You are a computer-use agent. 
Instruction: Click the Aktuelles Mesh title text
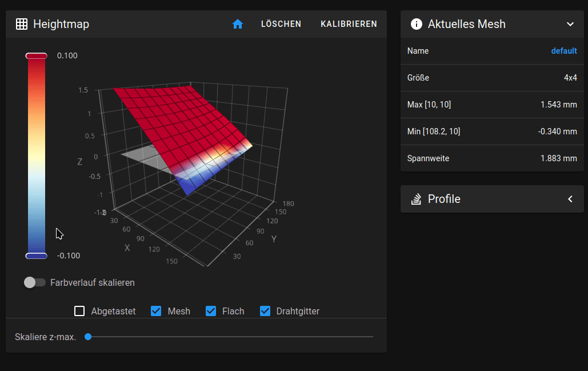(466, 24)
